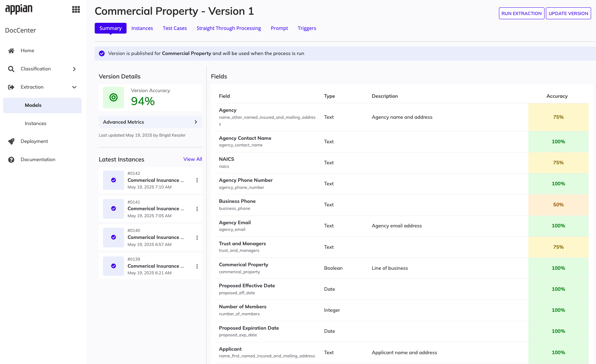596x364 pixels.
Task: Click the RUN EXTRACTION button
Action: tap(521, 13)
